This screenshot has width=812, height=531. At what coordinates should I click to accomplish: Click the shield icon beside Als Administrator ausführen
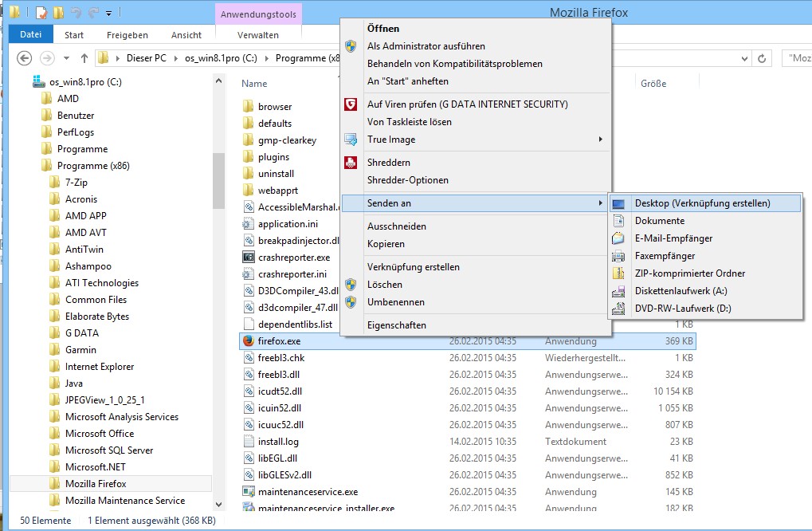click(351, 46)
